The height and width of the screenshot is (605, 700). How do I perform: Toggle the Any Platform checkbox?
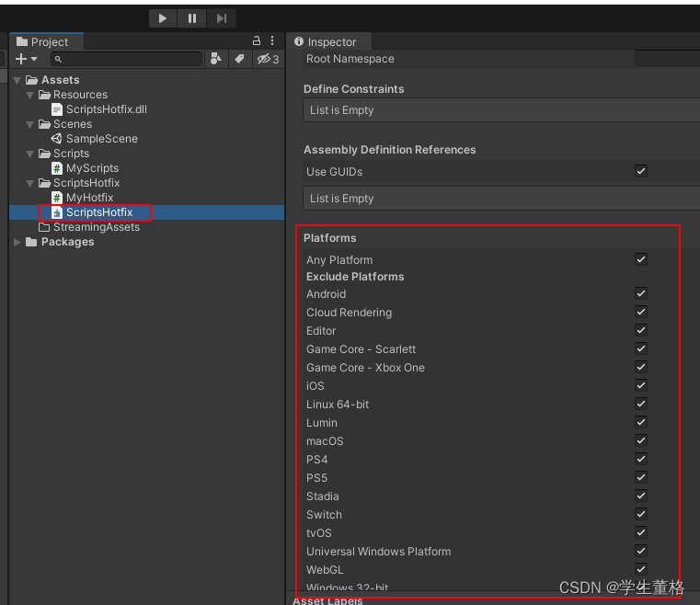[641, 259]
